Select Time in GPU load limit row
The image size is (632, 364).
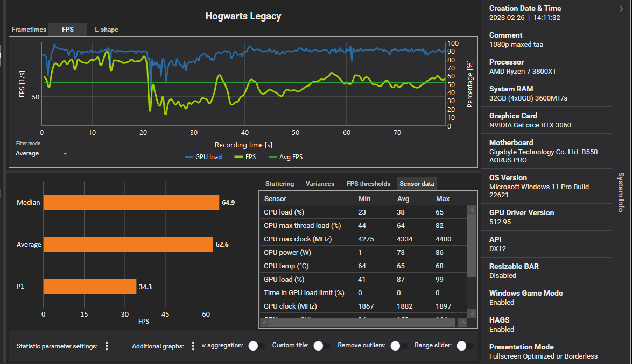[363, 292]
